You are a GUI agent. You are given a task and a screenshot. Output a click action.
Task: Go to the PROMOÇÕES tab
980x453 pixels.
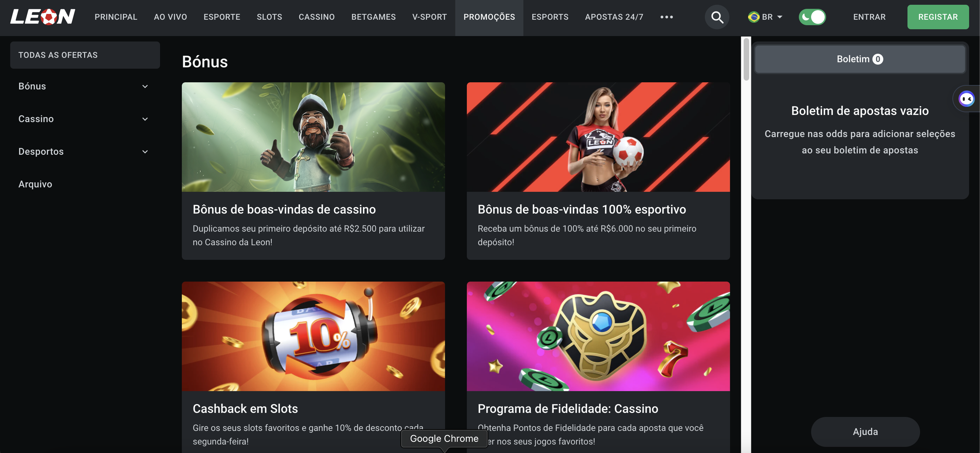coord(489,17)
